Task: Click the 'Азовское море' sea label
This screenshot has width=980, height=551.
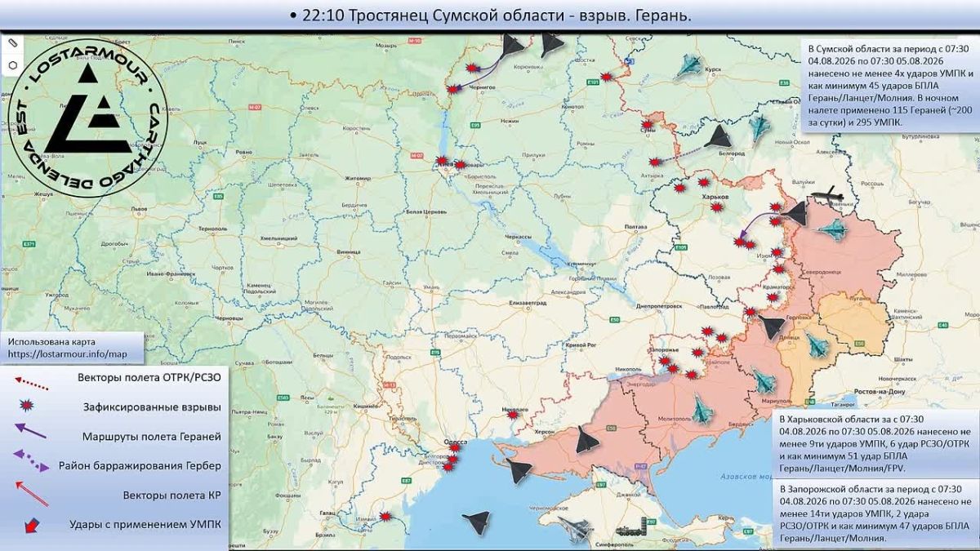Action: (x=746, y=476)
